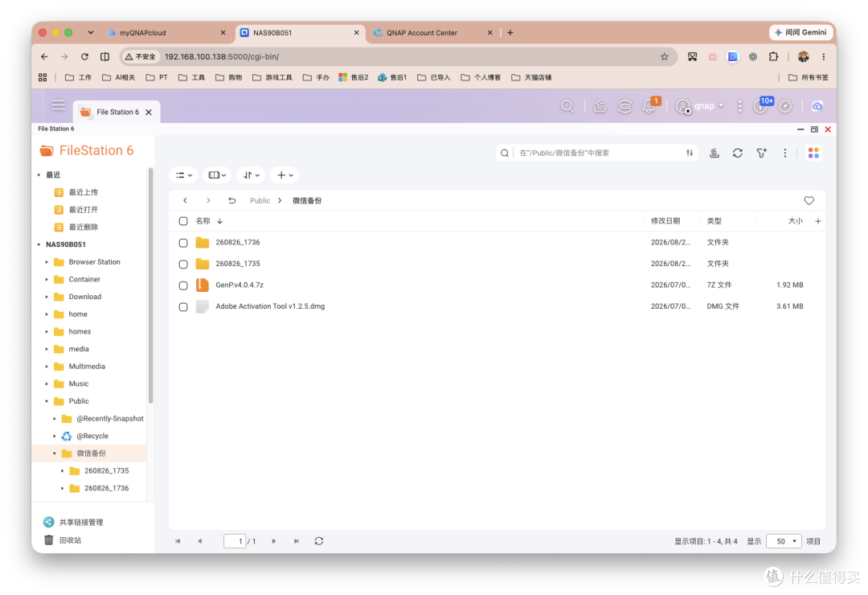This screenshot has height=595, width=868.
Task: Open a new browser tab
Action: click(x=510, y=33)
